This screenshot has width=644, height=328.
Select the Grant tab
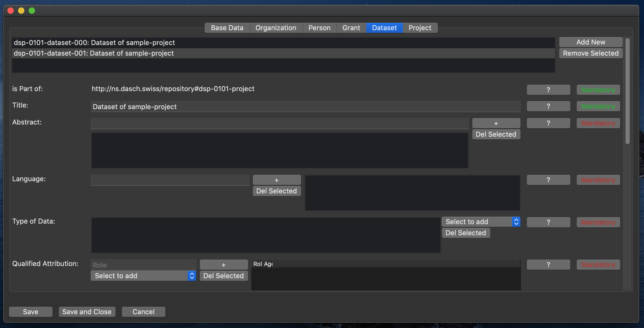351,28
